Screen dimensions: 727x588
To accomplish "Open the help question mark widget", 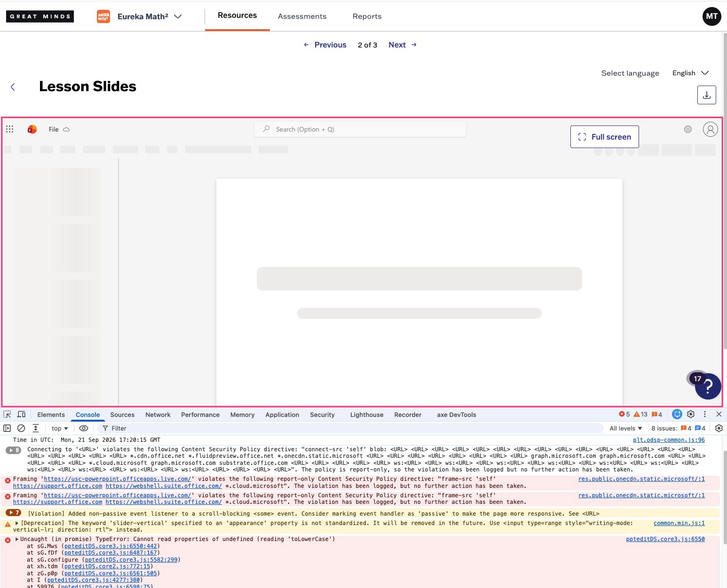I will pyautogui.click(x=708, y=386).
